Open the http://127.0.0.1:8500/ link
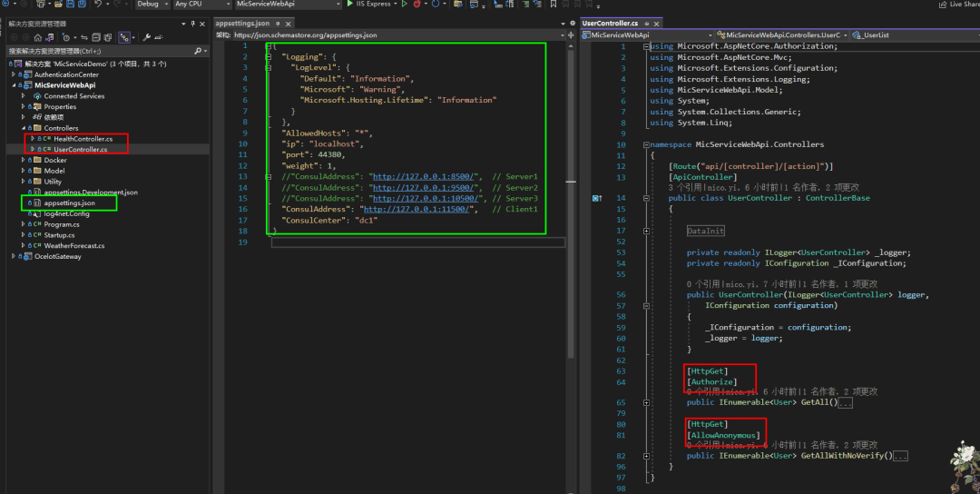 pyautogui.click(x=425, y=177)
